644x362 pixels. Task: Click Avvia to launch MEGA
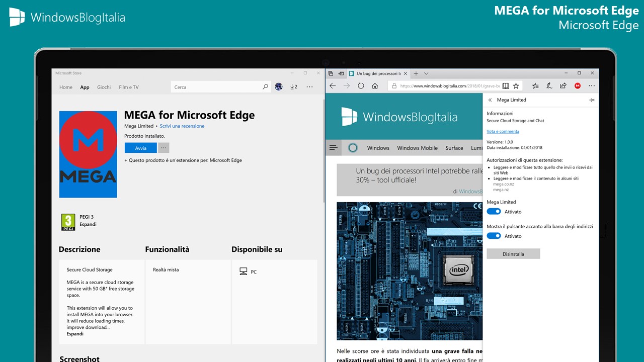(x=141, y=148)
